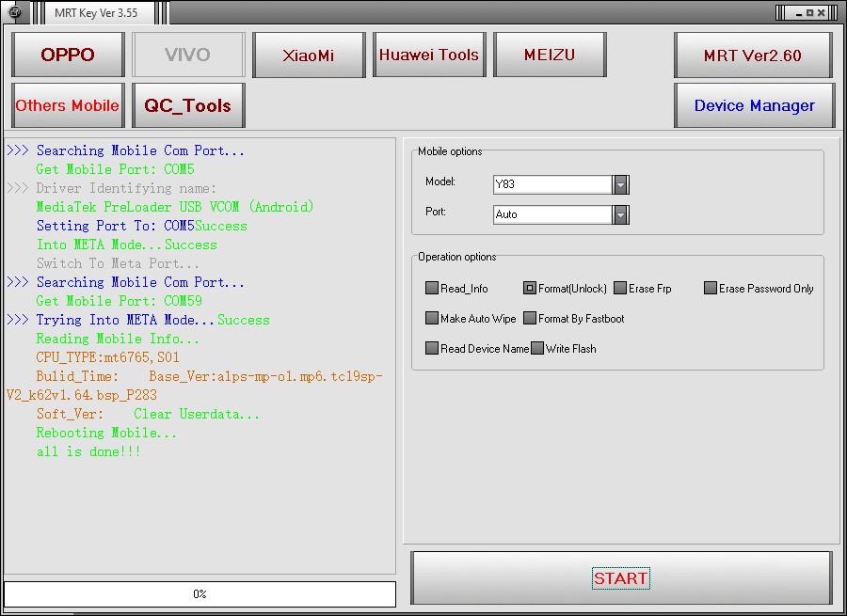The image size is (847, 616).
Task: Open Device Manager
Action: click(755, 105)
